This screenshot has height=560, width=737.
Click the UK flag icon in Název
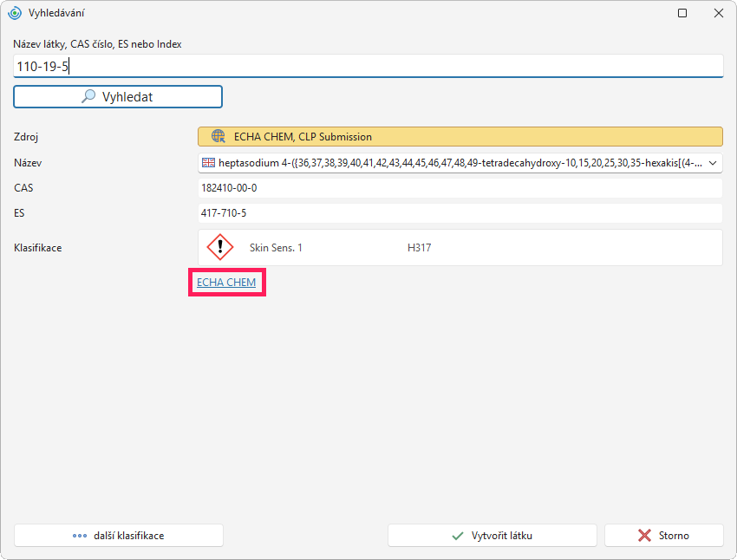pos(208,163)
